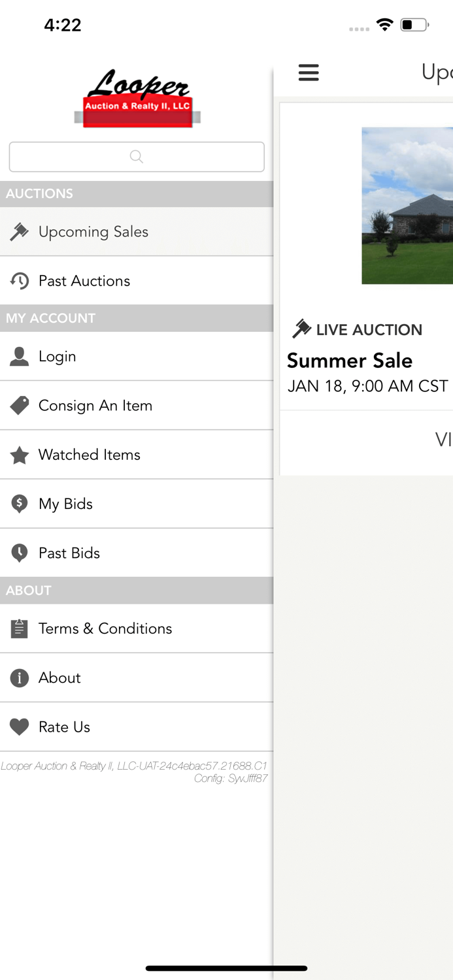Select Upcoming Sales from the sidebar

[93, 231]
